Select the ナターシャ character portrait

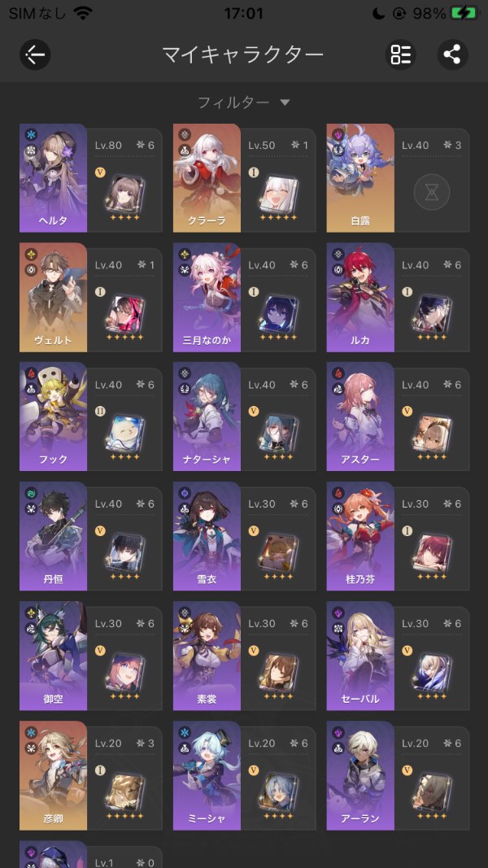(x=207, y=417)
